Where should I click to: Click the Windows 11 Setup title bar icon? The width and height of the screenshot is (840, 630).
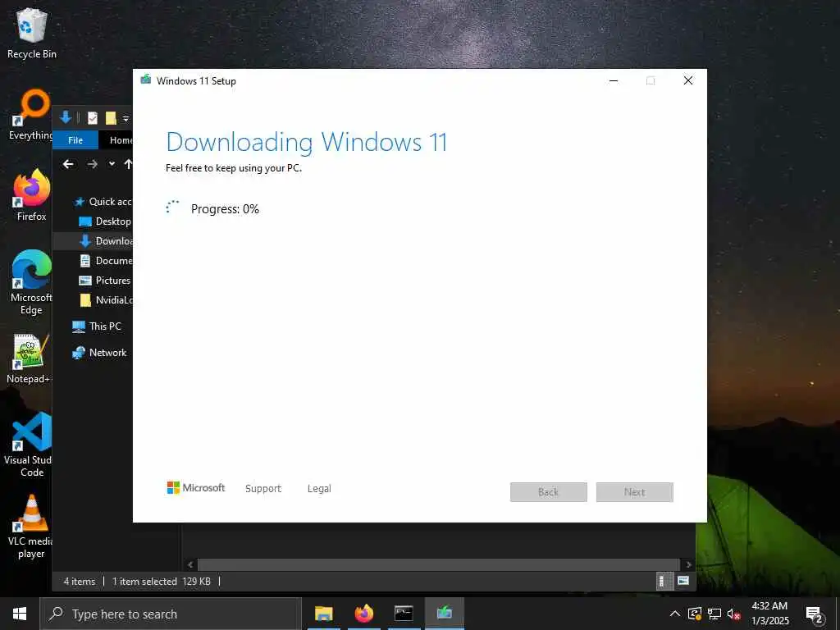[x=146, y=80]
